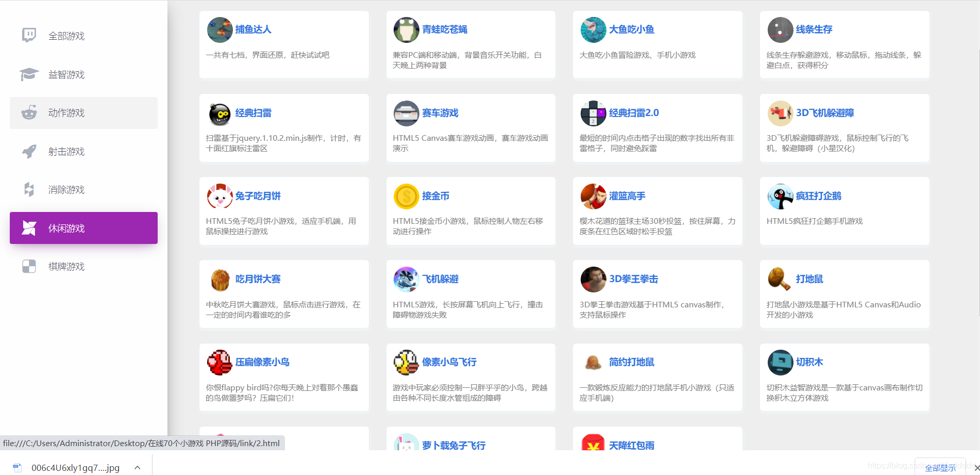The width and height of the screenshot is (980, 475).
Task: Switch to 射击游戏 category label
Action: pos(66,152)
